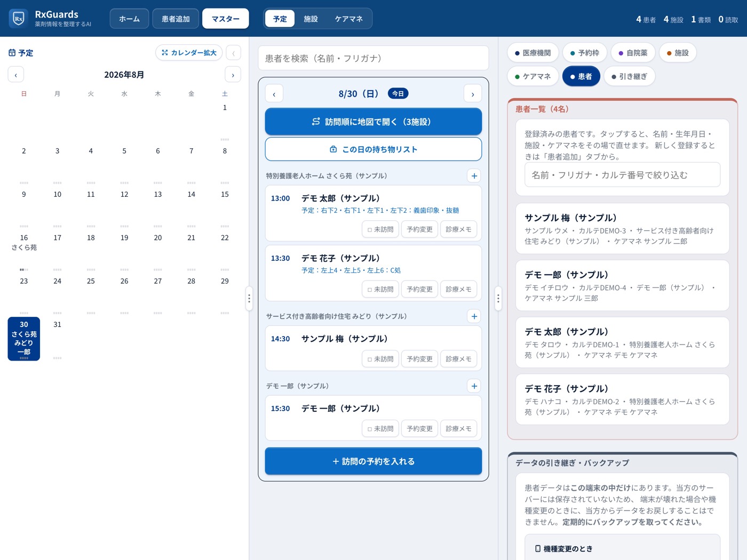Open the マスター tab
747x560 pixels.
[225, 19]
